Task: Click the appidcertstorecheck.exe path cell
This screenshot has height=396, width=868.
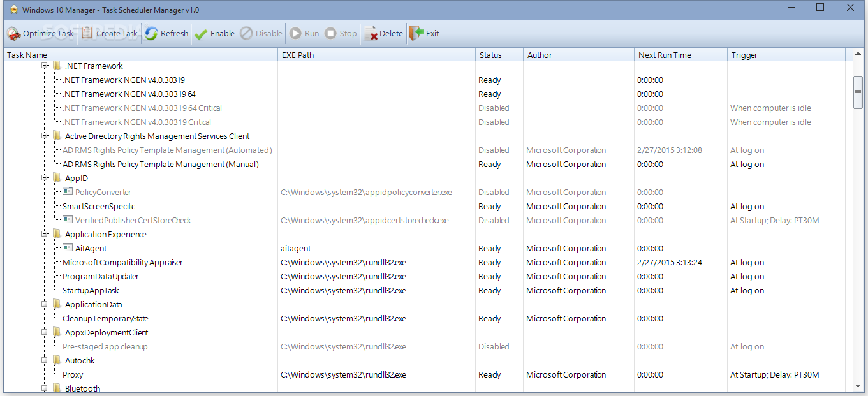Action: (x=365, y=220)
